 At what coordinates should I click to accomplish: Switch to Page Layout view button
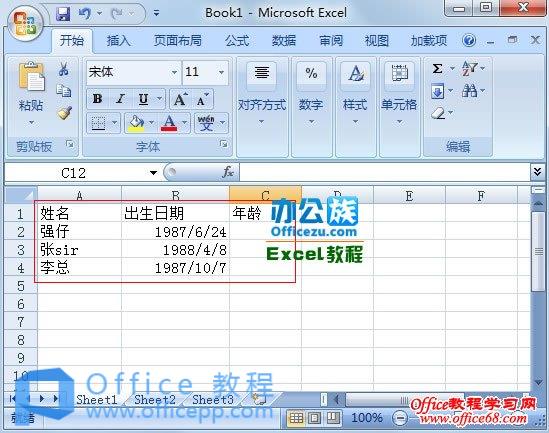(314, 418)
